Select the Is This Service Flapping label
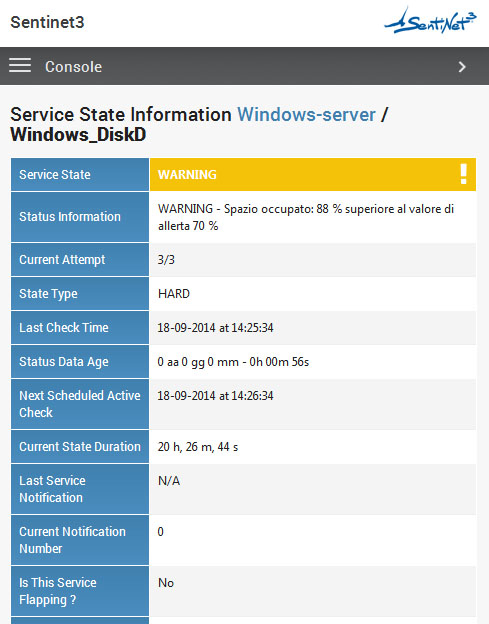Image resolution: width=489 pixels, height=624 pixels. 58,591
